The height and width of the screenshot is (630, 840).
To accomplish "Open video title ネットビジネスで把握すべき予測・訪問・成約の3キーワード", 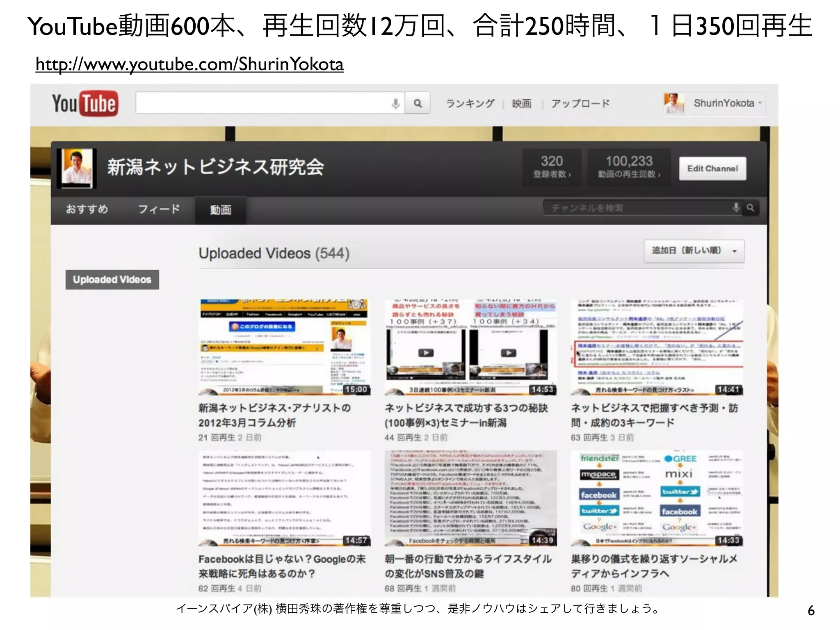I will (654, 415).
